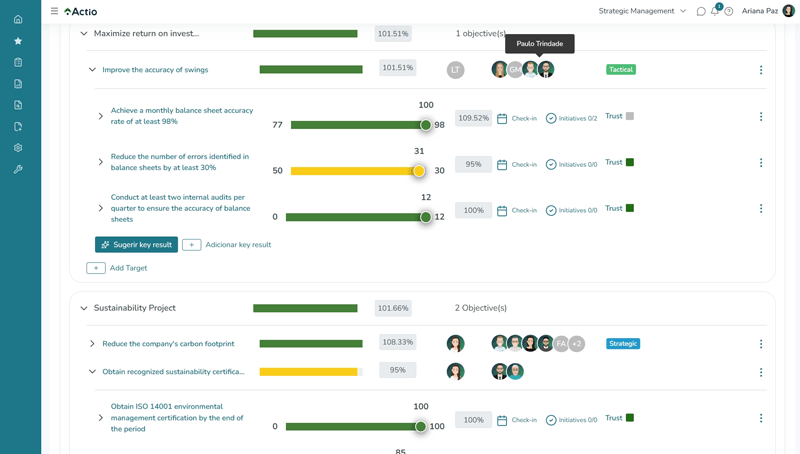800x454 pixels.
Task: Click the Actio logo
Action: [x=81, y=11]
